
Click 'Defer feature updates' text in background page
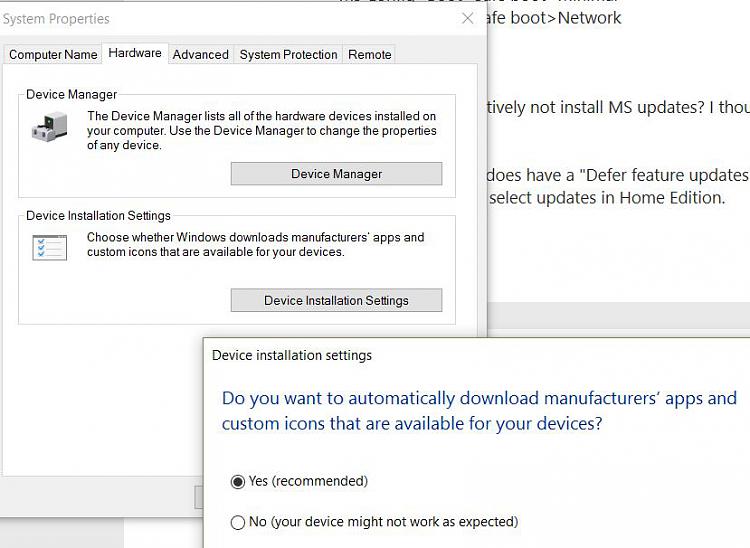tap(667, 175)
